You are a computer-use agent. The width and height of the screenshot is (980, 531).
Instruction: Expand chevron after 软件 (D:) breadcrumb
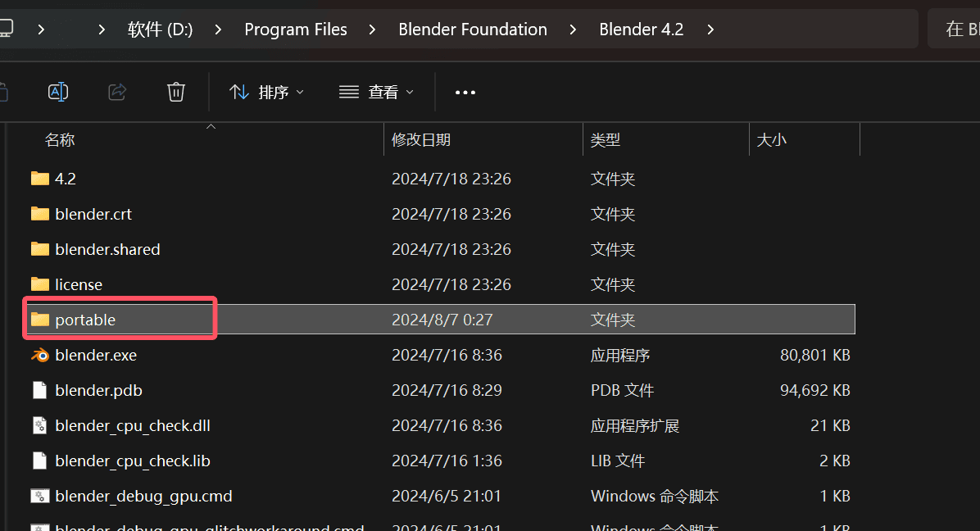pyautogui.click(x=217, y=29)
